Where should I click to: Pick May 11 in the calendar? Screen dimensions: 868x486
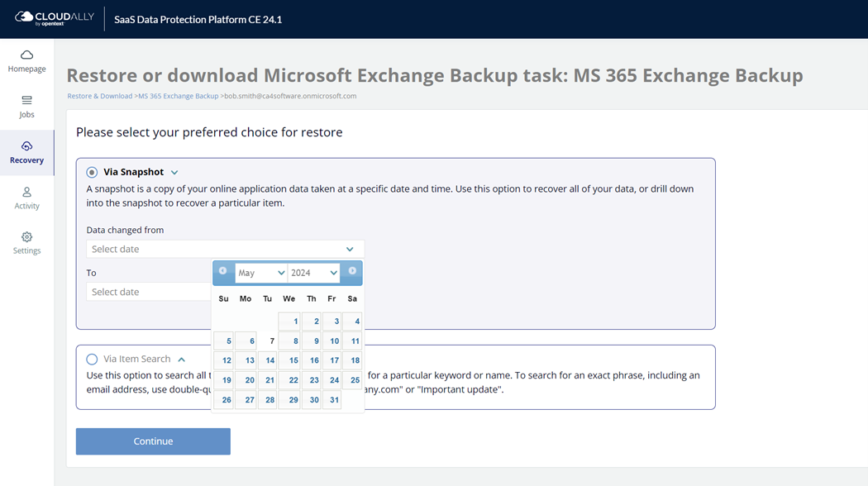352,341
